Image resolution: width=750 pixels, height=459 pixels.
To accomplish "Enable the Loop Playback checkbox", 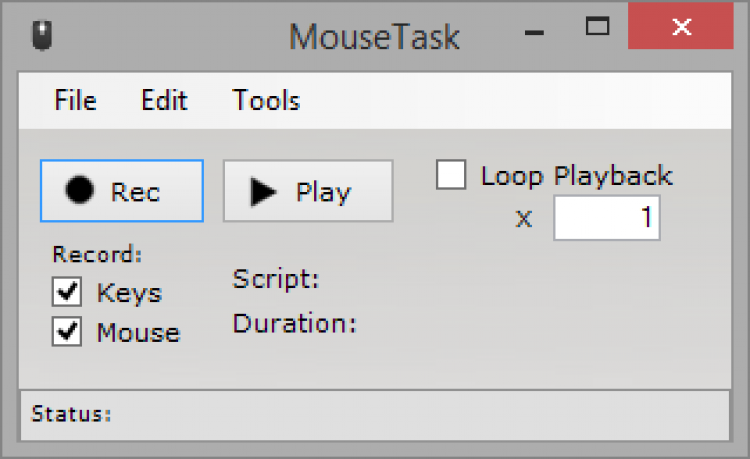I will [452, 176].
